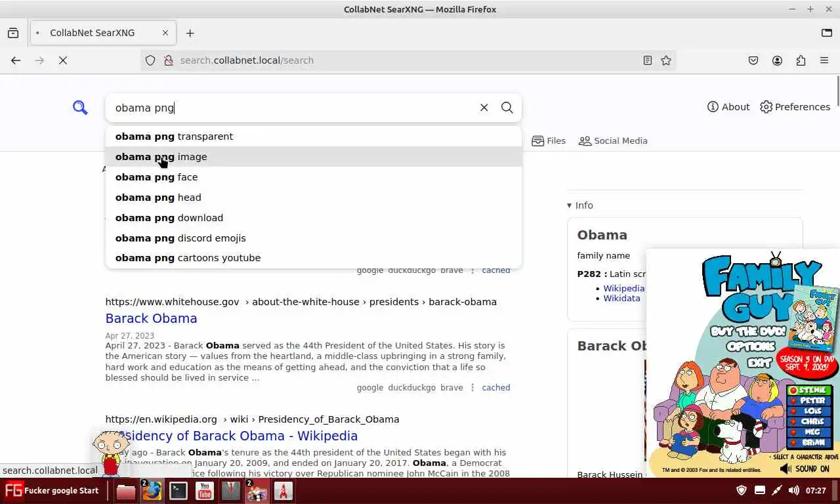This screenshot has height=504, width=840.
Task: Launch terminal from taskbar
Action: 178,491
